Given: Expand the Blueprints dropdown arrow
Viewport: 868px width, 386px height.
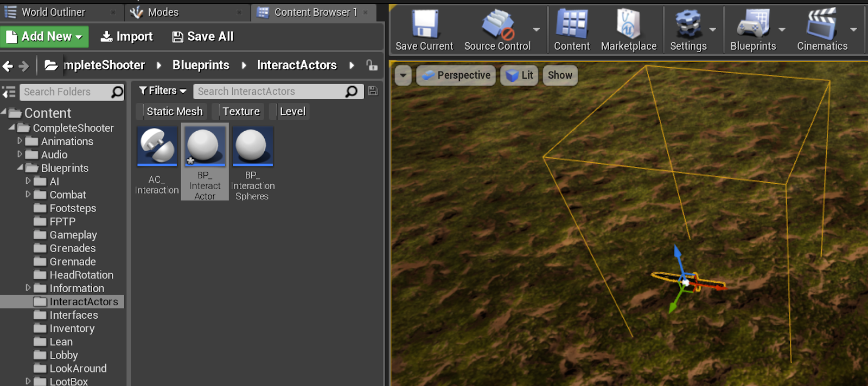Looking at the screenshot, I should click(x=782, y=30).
